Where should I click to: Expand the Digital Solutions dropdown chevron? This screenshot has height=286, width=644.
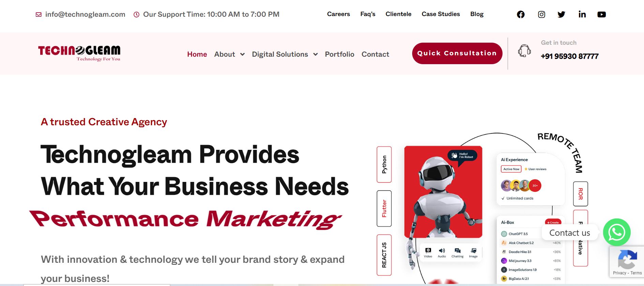(x=315, y=54)
